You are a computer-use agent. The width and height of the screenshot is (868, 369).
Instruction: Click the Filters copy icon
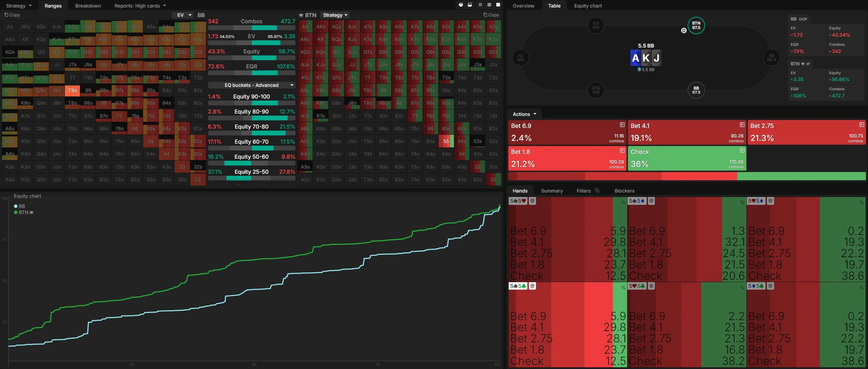coord(597,190)
